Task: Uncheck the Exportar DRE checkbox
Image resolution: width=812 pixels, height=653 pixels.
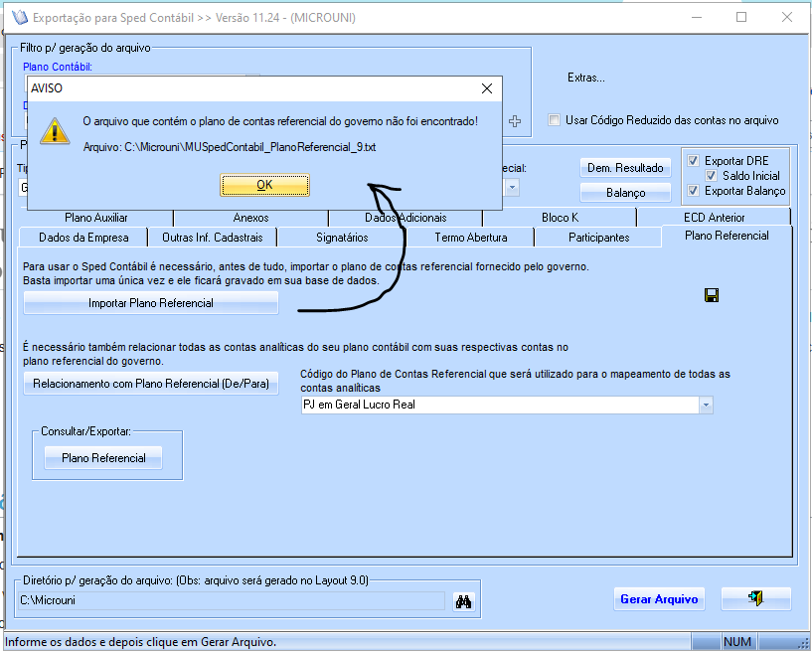Action: pyautogui.click(x=693, y=161)
